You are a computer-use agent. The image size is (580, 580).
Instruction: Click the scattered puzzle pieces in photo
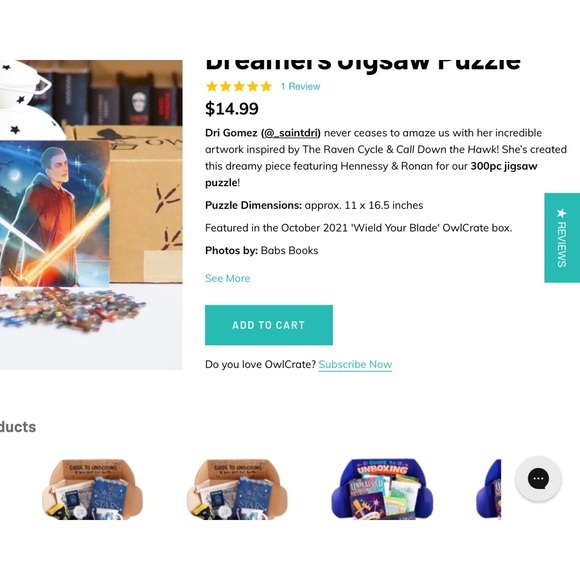72,309
